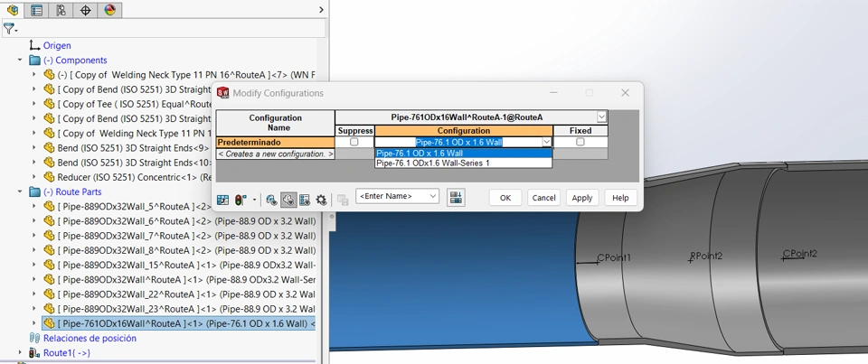Image resolution: width=868 pixels, height=364 pixels.
Task: Open the DimXpertManager crosshair tab
Action: (85, 10)
